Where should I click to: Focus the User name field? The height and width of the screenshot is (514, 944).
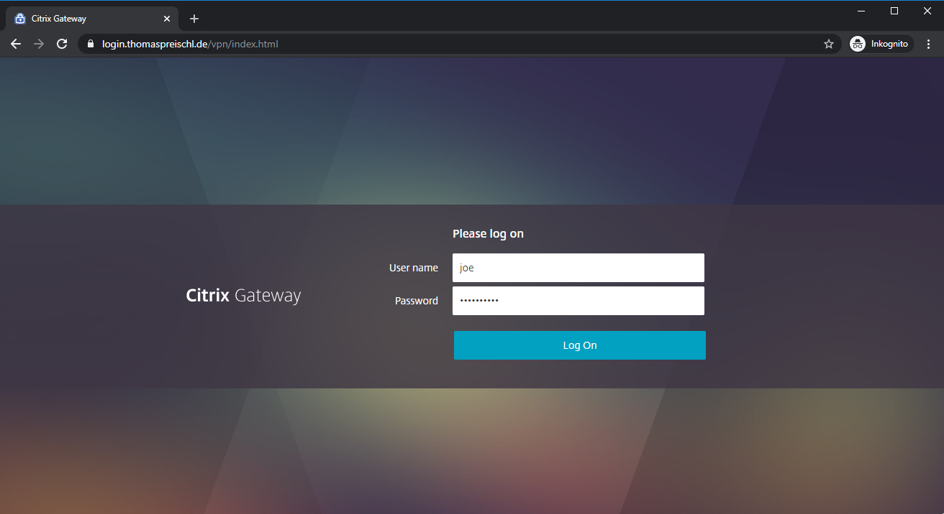click(x=578, y=268)
